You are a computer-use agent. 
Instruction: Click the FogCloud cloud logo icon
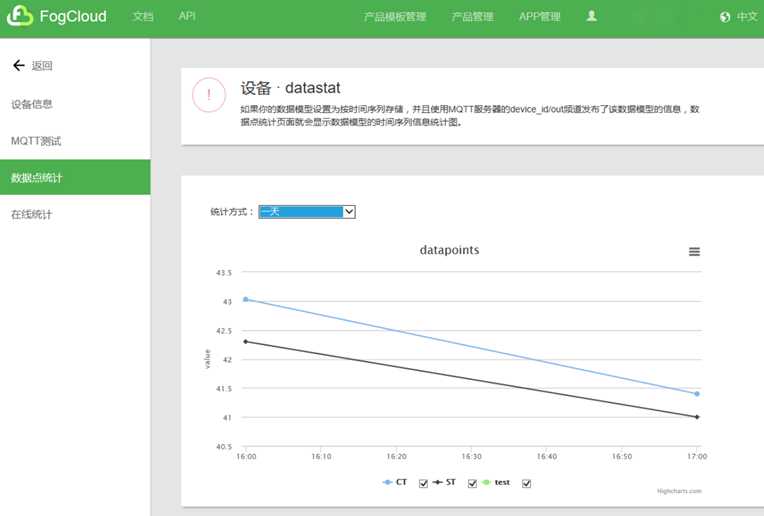tap(19, 16)
